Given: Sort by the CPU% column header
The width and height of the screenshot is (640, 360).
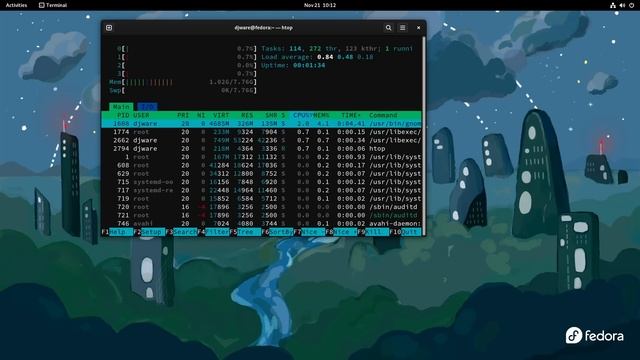Looking at the screenshot, I should tap(301, 115).
